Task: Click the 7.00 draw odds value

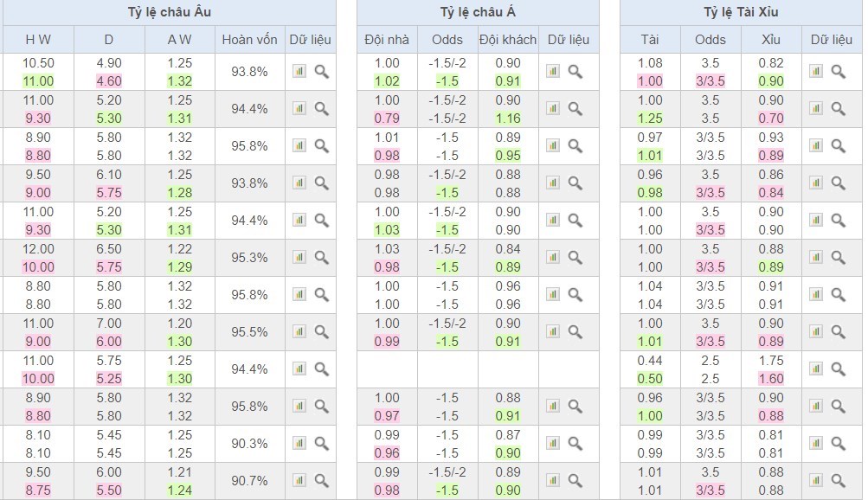Action: 109,323
